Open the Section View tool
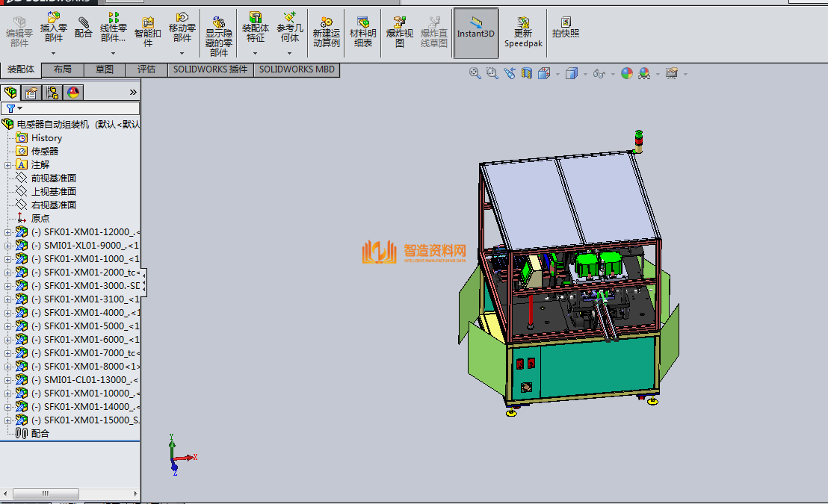 527,73
